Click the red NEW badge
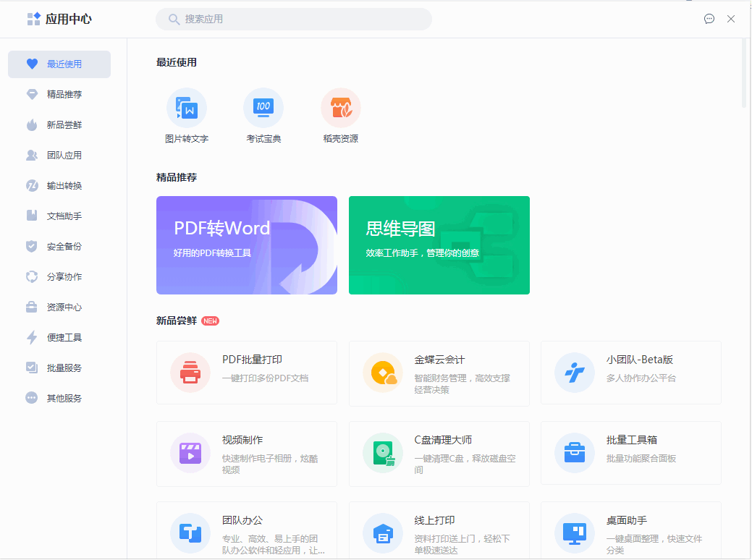The height and width of the screenshot is (560, 752). (x=210, y=321)
